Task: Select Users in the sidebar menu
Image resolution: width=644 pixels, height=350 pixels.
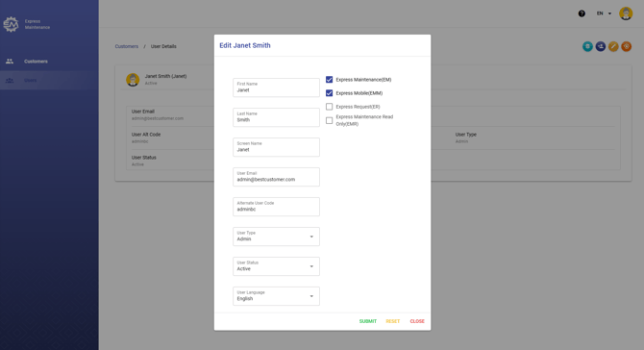Action: [30, 80]
